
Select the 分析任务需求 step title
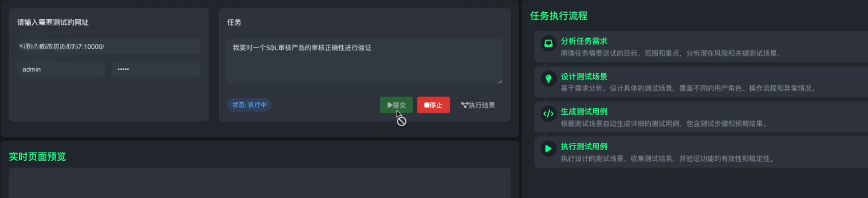pos(584,41)
